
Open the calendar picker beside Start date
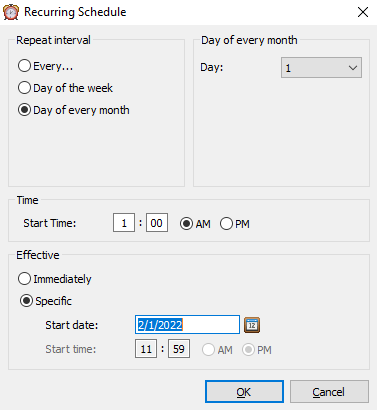coord(252,325)
